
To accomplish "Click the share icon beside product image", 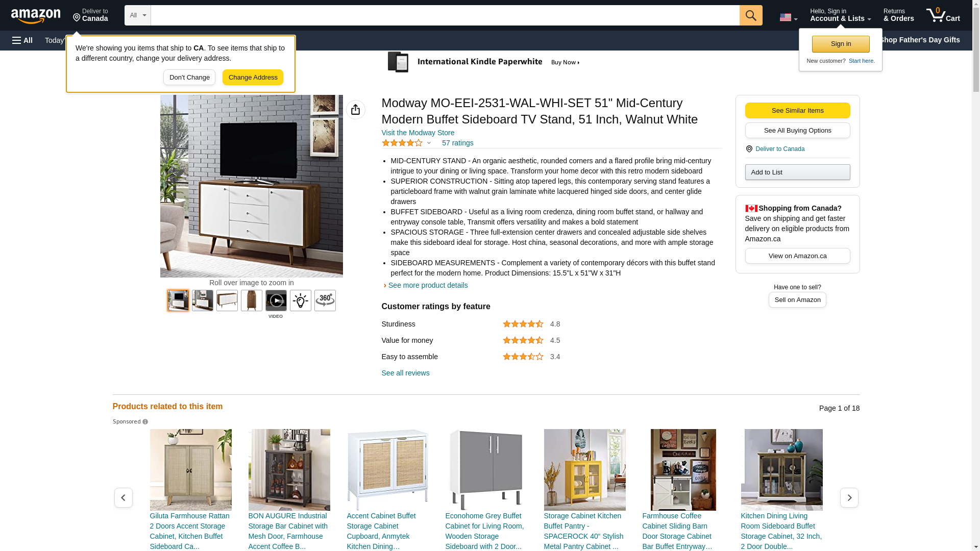I will pos(356,110).
